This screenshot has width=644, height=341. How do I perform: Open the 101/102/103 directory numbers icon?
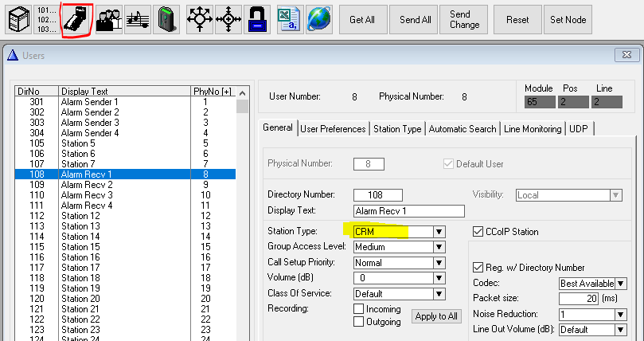pos(47,19)
